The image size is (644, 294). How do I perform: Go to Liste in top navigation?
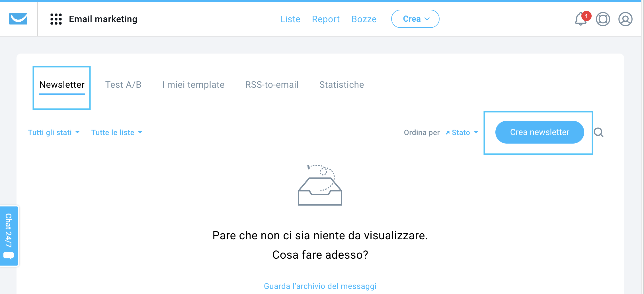(x=290, y=19)
